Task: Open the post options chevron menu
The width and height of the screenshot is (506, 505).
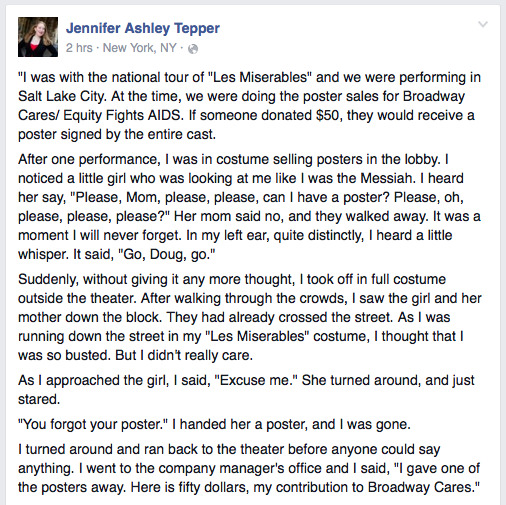Action: tap(483, 24)
